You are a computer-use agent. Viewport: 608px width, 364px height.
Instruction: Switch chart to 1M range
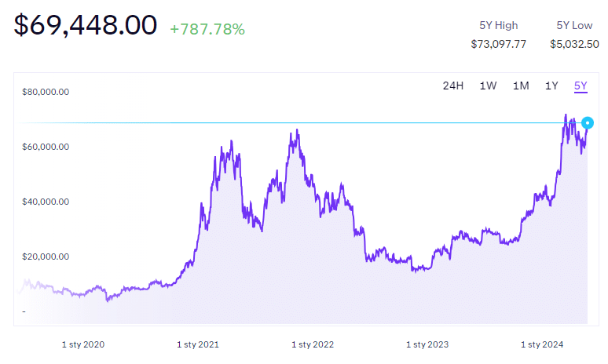(x=521, y=86)
